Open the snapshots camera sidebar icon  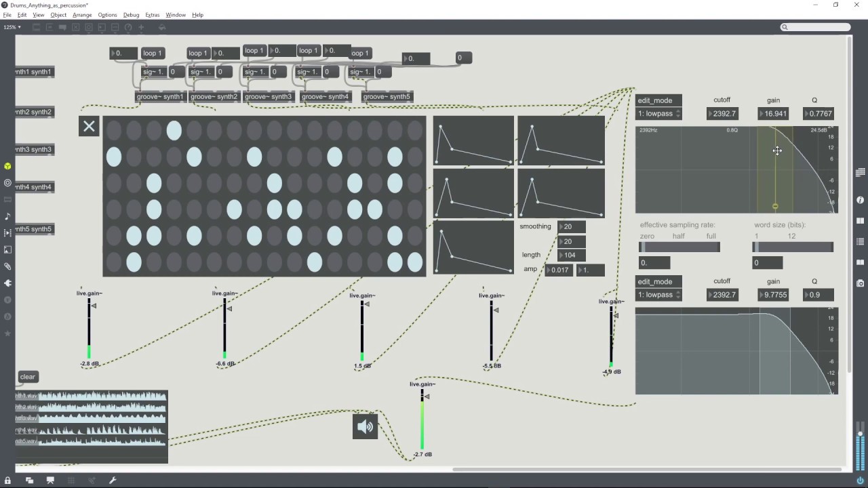[x=860, y=283]
